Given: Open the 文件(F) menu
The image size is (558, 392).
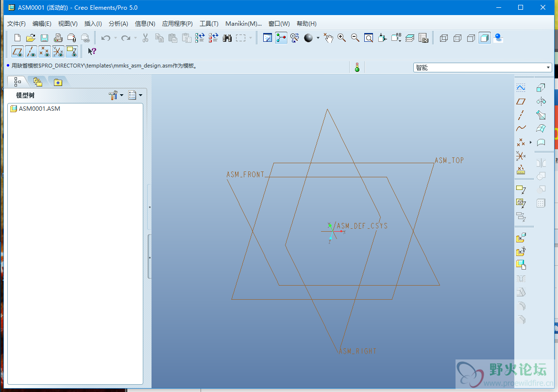Looking at the screenshot, I should point(17,23).
